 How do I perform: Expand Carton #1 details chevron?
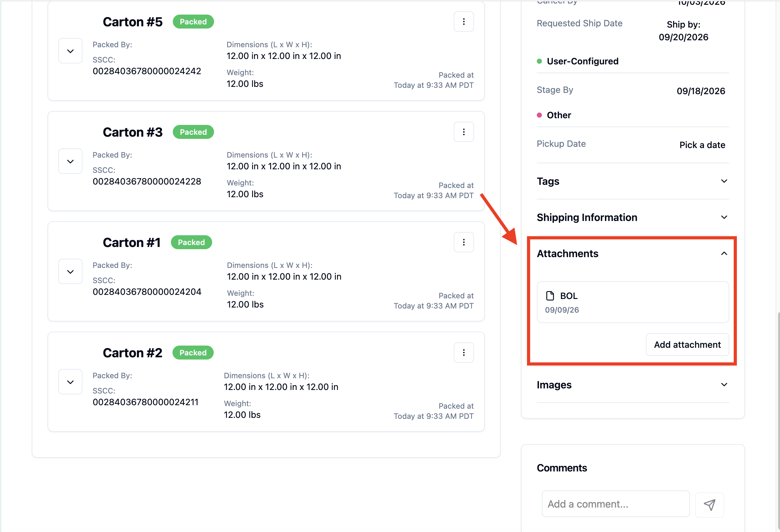click(70, 272)
